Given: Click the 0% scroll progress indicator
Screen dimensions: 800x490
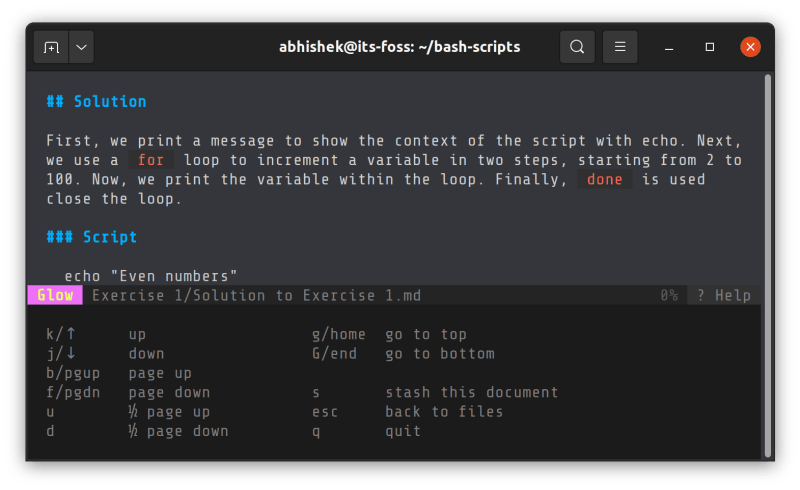Looking at the screenshot, I should [x=668, y=295].
